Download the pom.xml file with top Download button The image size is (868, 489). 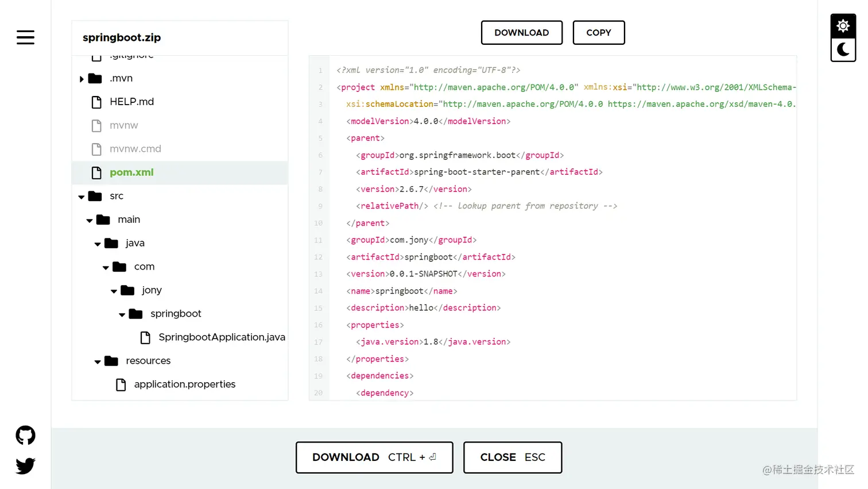pyautogui.click(x=522, y=33)
